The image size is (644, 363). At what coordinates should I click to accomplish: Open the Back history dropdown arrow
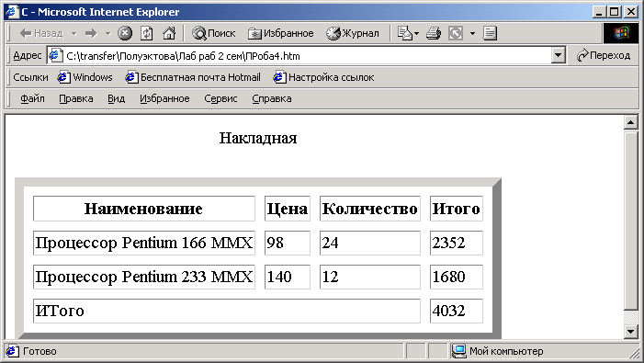(73, 33)
